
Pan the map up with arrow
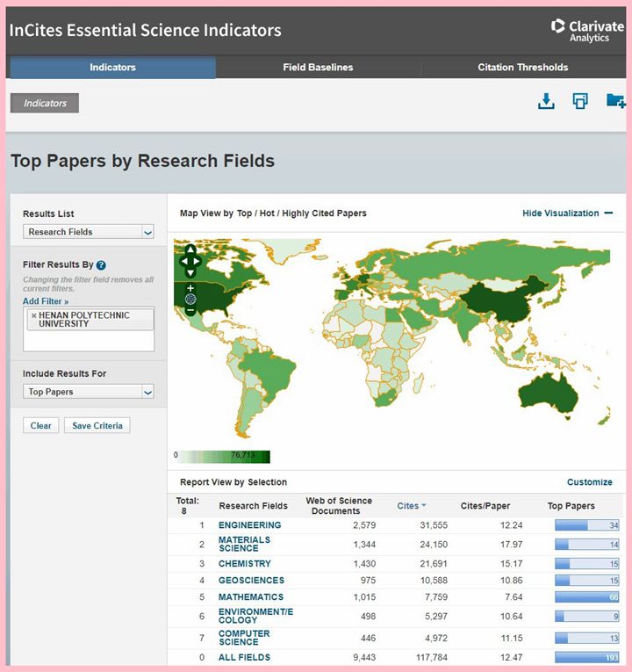[190, 249]
